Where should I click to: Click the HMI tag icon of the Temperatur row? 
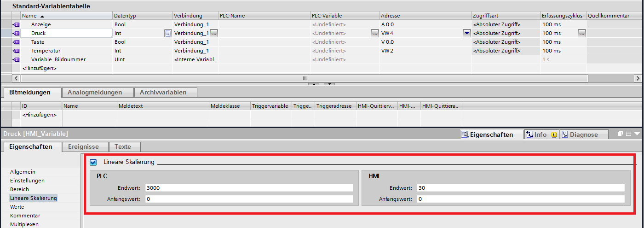(x=16, y=51)
